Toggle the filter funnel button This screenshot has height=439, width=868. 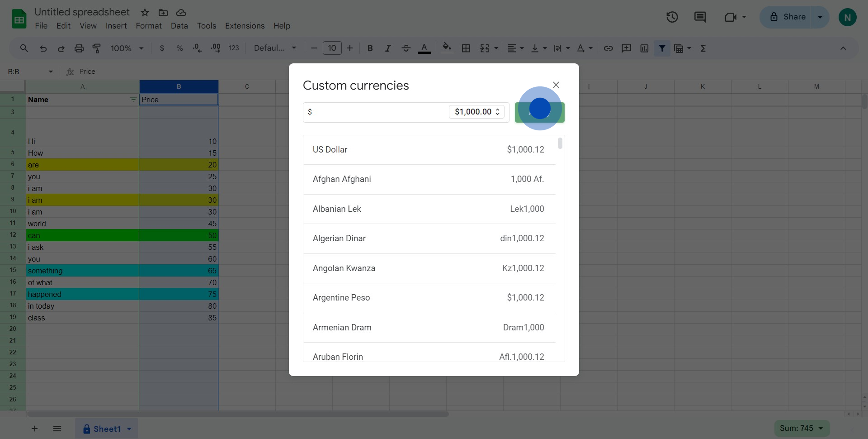(662, 48)
